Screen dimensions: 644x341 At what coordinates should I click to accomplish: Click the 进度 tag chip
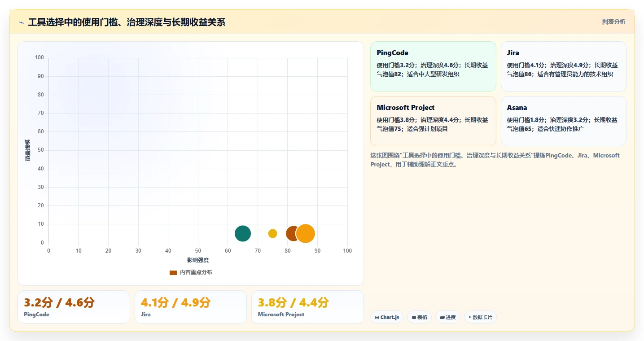[448, 317]
